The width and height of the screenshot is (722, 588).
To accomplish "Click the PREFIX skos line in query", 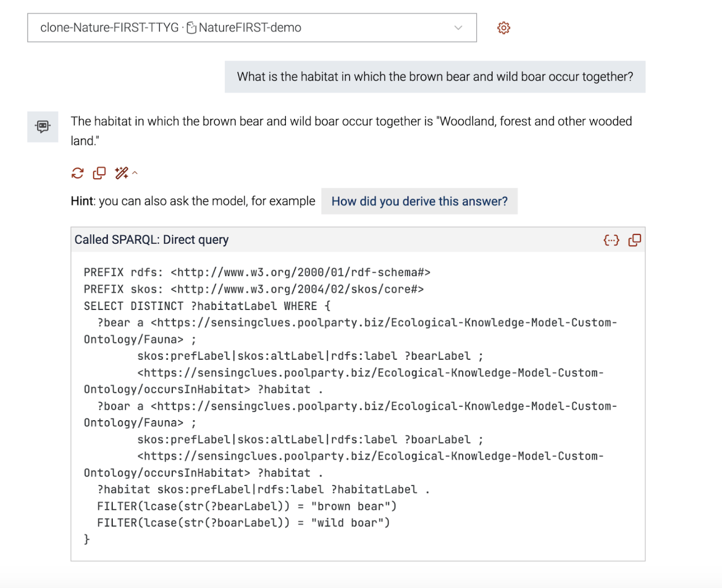I will [254, 289].
